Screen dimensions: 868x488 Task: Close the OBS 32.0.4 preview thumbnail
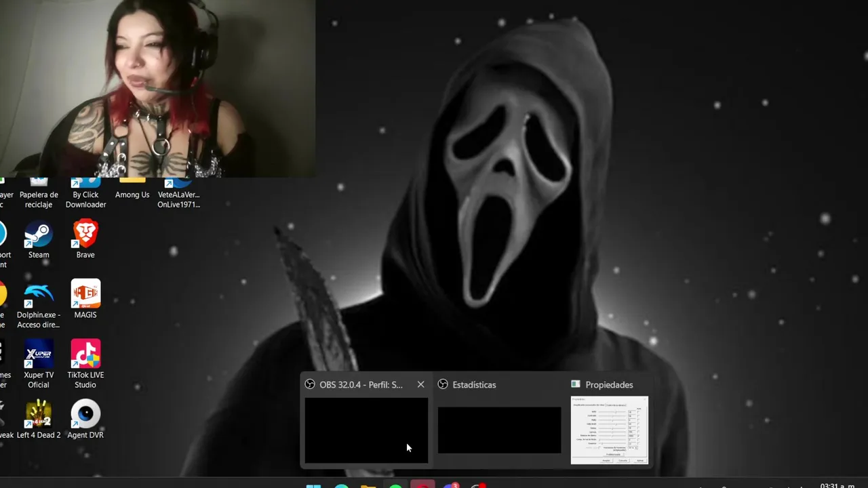click(420, 384)
